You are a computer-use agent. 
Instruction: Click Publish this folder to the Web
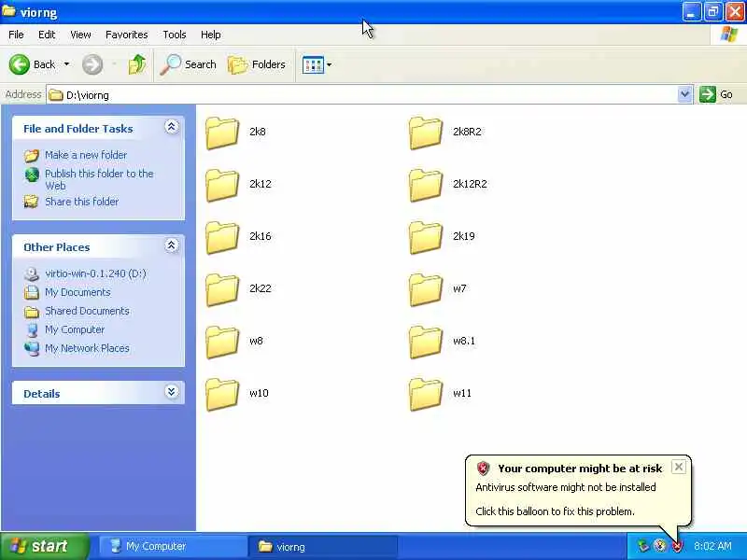[x=99, y=179]
